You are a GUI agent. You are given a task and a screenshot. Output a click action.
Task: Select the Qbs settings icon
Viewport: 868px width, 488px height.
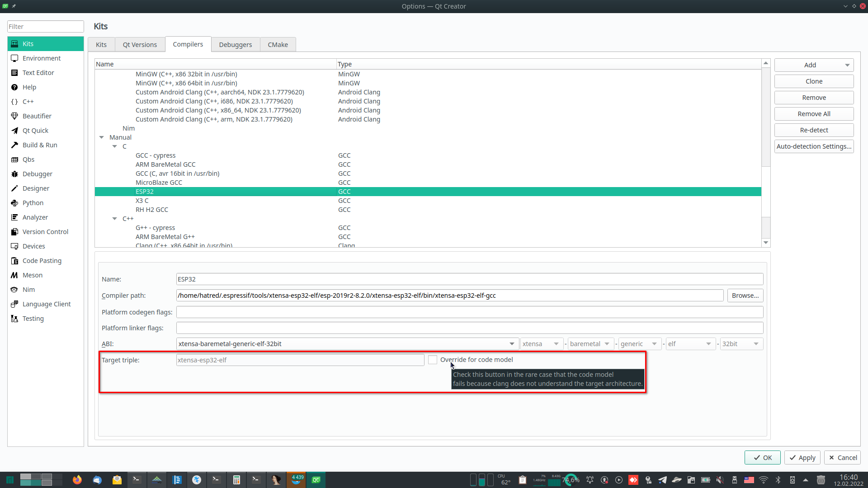14,160
